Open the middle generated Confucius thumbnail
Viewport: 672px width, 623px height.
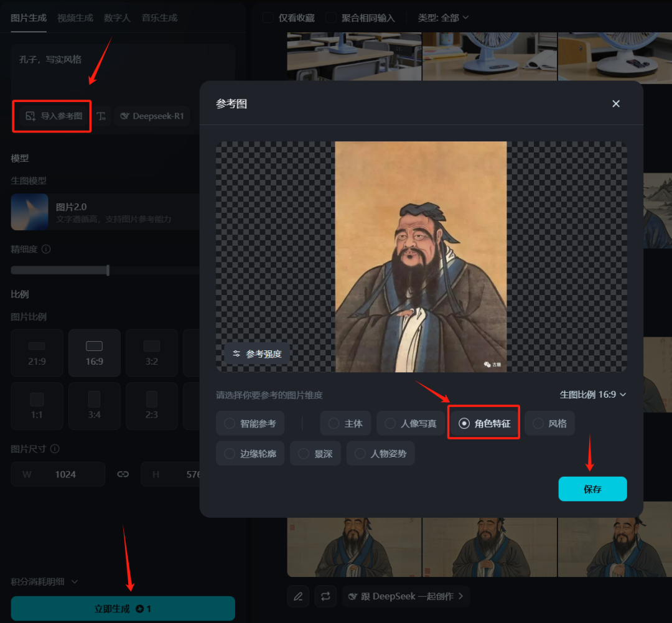pyautogui.click(x=490, y=547)
